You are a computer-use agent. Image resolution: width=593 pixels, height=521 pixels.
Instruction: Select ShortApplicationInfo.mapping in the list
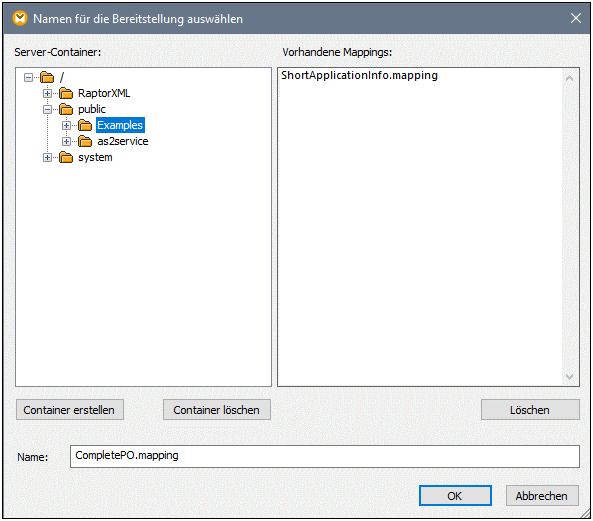[x=359, y=75]
